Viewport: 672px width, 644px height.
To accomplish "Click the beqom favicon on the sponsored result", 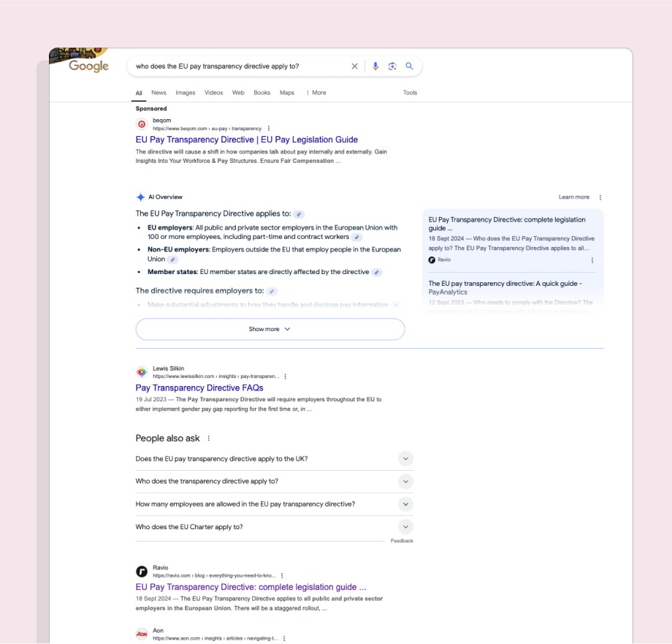I will pos(142,124).
